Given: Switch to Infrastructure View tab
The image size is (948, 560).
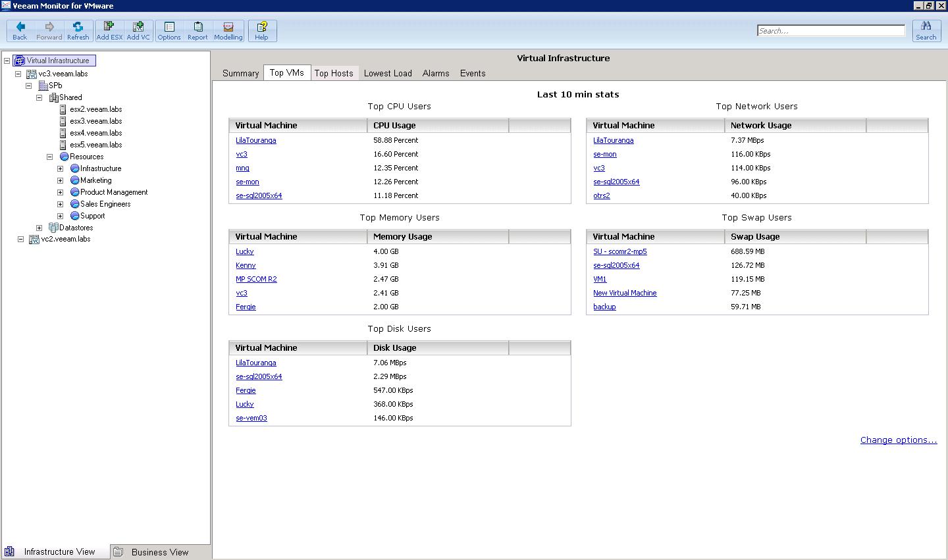Looking at the screenshot, I should pos(55,552).
